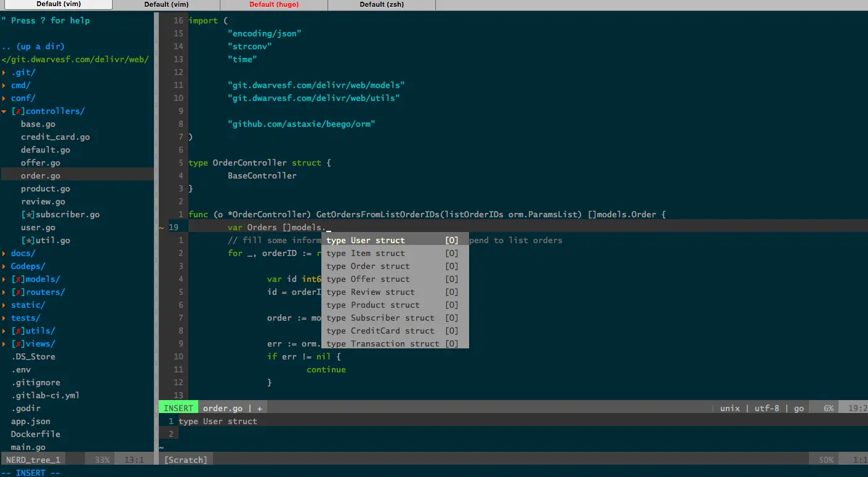Click the "github.com/astaxie/beego/orm" import
This screenshot has width=868, height=477.
point(302,124)
